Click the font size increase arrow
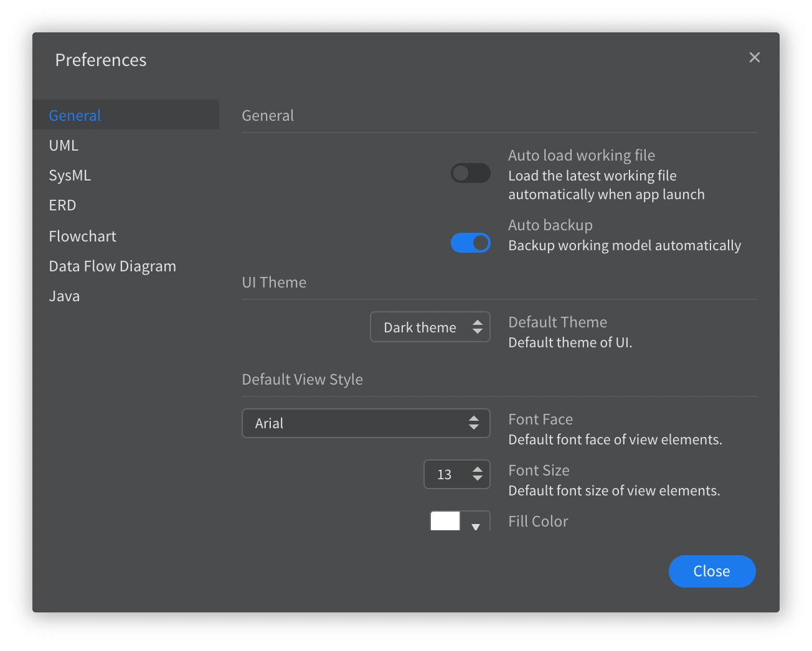The image size is (812, 651). pyautogui.click(x=477, y=470)
